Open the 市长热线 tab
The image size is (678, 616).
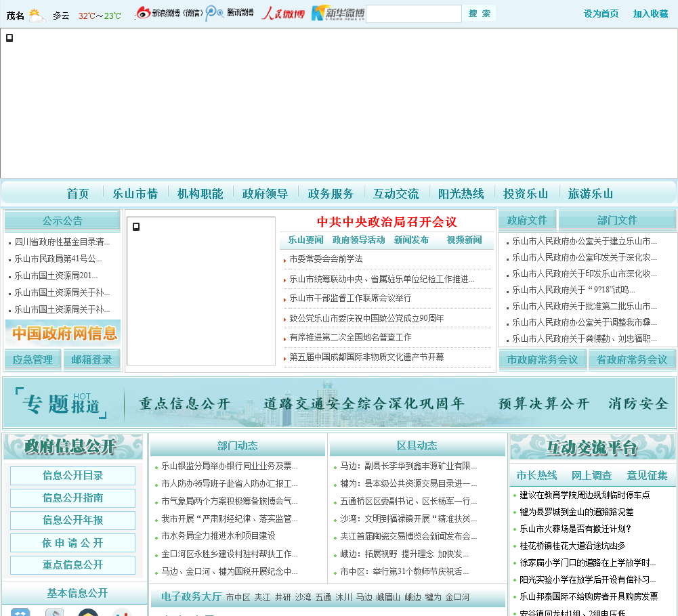click(536, 475)
